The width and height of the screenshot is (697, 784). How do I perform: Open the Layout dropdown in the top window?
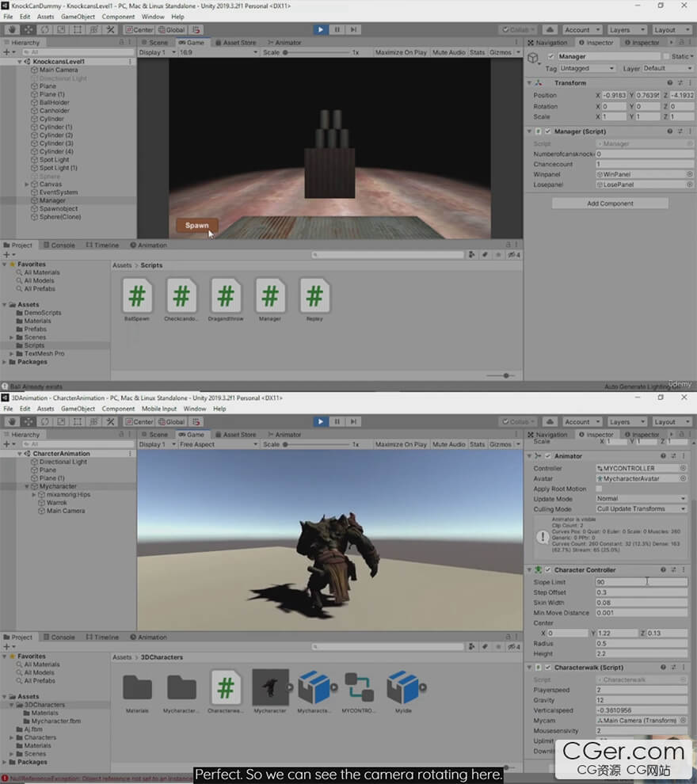coord(672,29)
